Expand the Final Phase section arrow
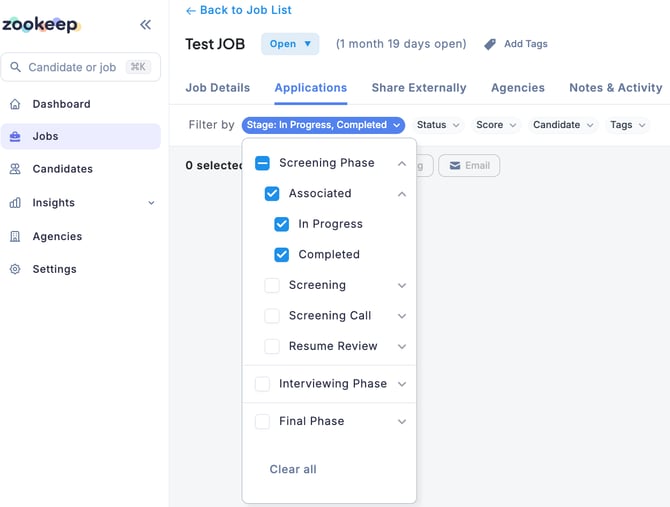This screenshot has height=507, width=670. (402, 422)
